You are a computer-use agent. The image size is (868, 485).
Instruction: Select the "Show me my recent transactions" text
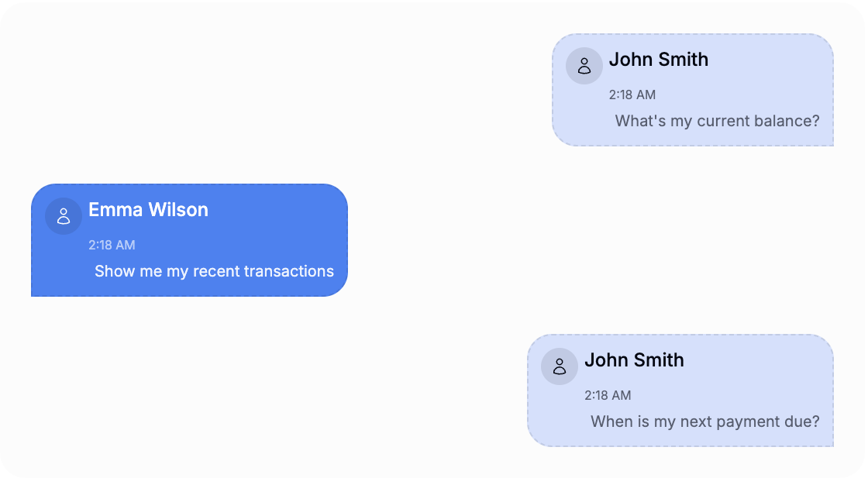pyautogui.click(x=214, y=271)
